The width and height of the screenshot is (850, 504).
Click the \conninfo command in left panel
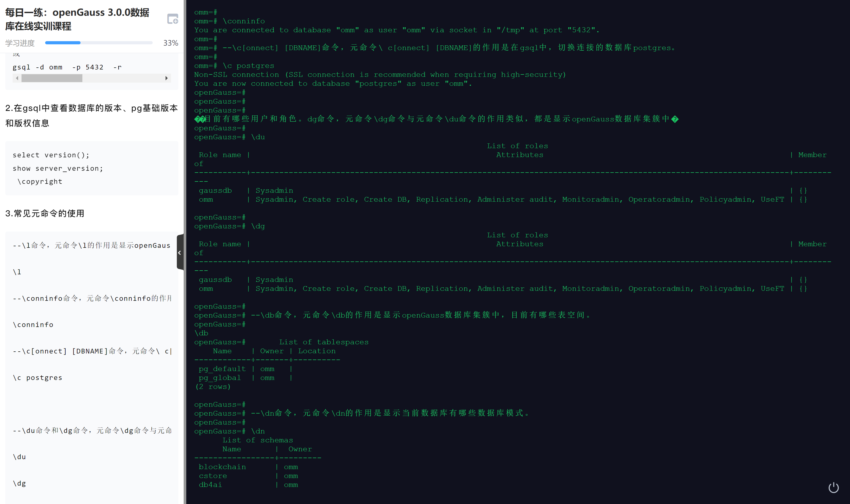33,325
